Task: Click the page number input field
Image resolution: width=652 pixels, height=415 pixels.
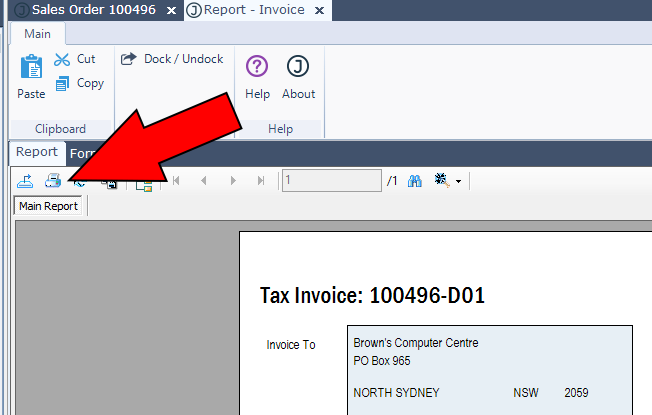Action: [331, 181]
